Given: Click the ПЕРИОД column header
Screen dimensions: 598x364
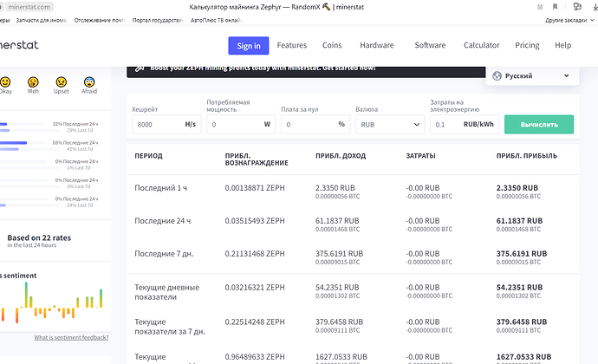Looking at the screenshot, I should point(148,156).
